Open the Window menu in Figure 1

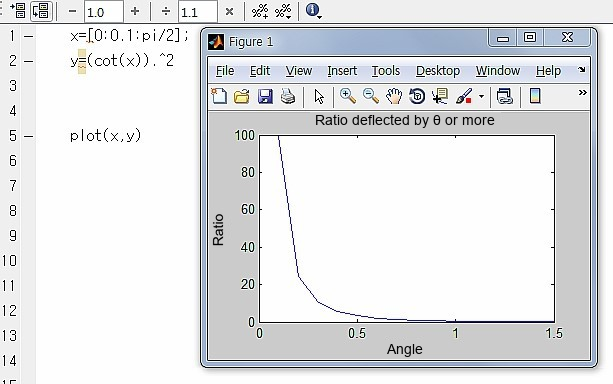498,71
